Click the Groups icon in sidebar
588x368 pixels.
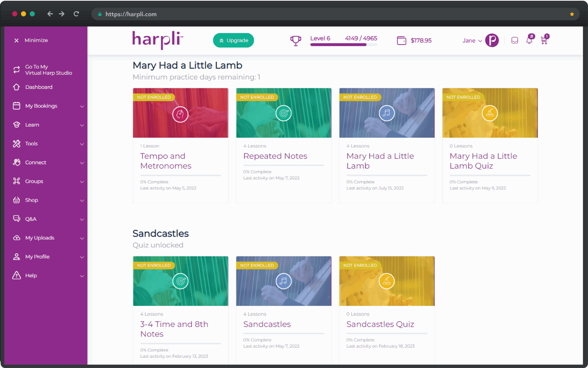tap(17, 181)
